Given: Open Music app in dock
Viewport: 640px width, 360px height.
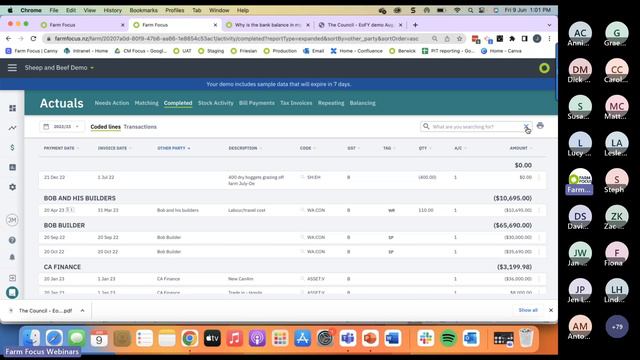Looking at the screenshot, I should point(235,338).
